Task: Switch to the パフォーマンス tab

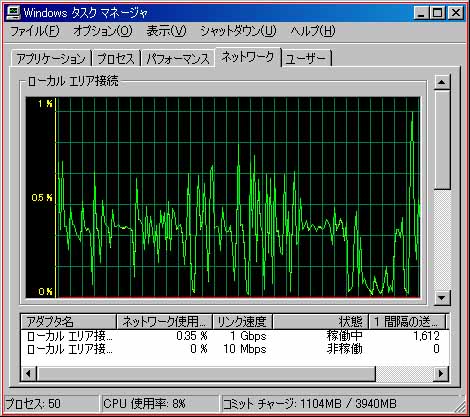Action: pyautogui.click(x=178, y=59)
